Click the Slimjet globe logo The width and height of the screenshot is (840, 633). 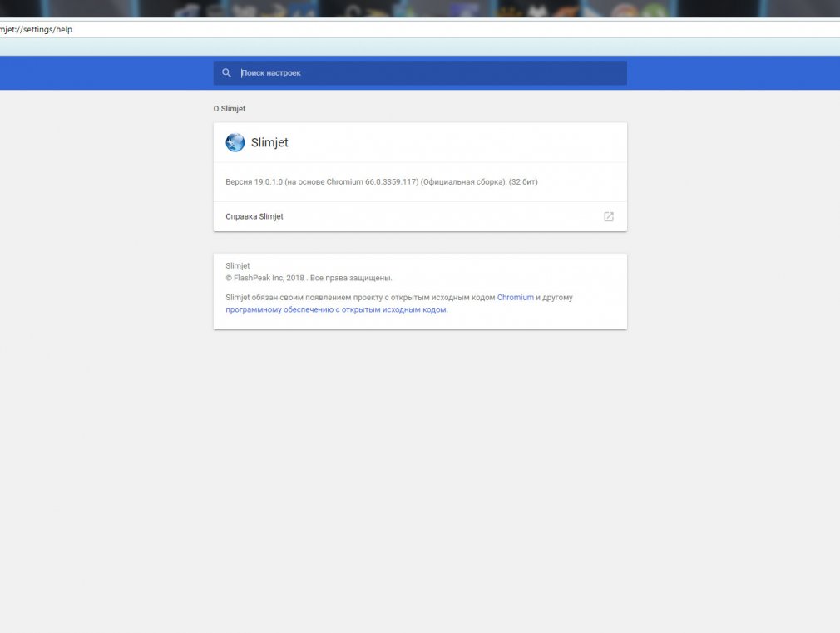pyautogui.click(x=235, y=142)
